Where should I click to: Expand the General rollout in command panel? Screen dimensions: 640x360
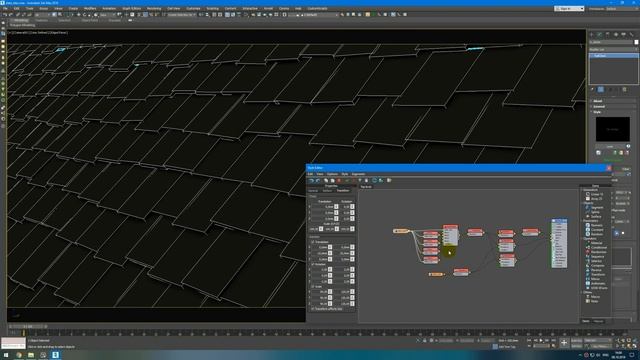[x=613, y=107]
